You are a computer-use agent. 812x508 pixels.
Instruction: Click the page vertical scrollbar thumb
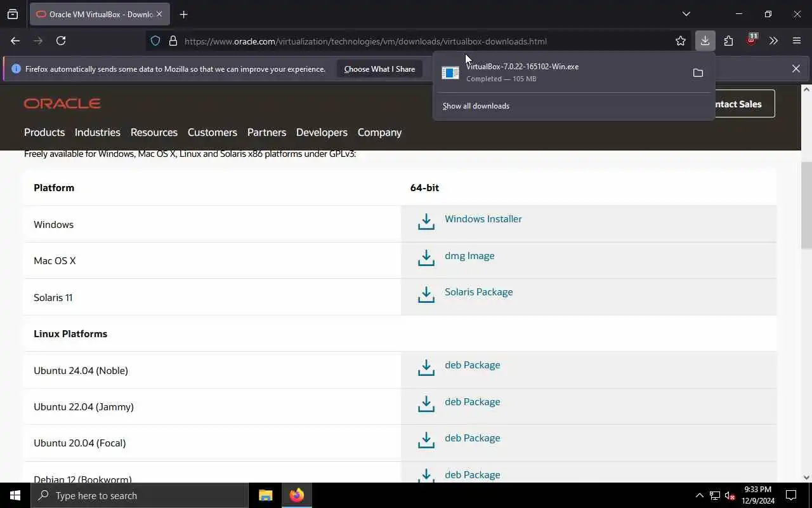[806, 205]
